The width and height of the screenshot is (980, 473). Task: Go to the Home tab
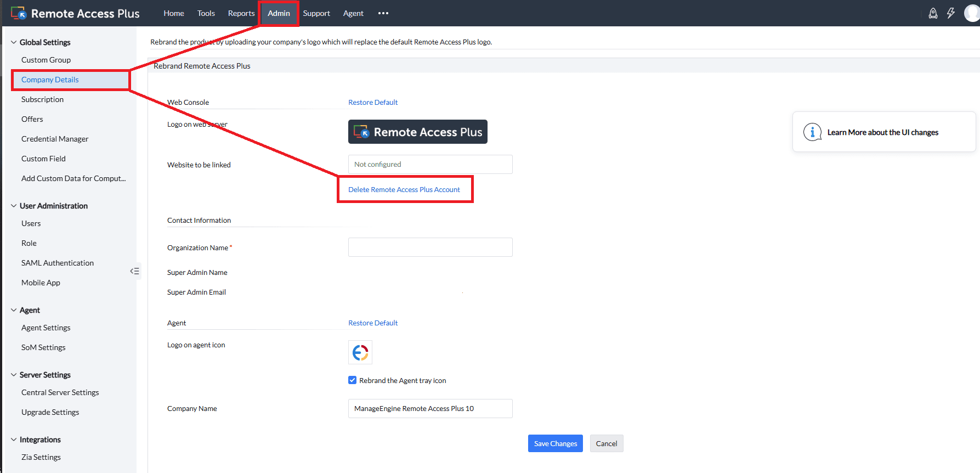tap(174, 13)
